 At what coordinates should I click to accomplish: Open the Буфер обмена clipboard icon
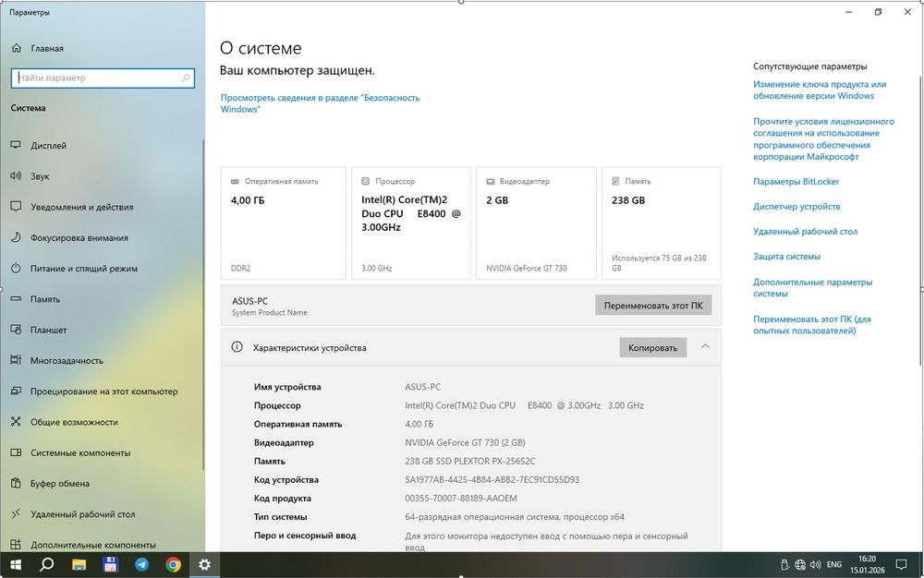click(x=17, y=483)
